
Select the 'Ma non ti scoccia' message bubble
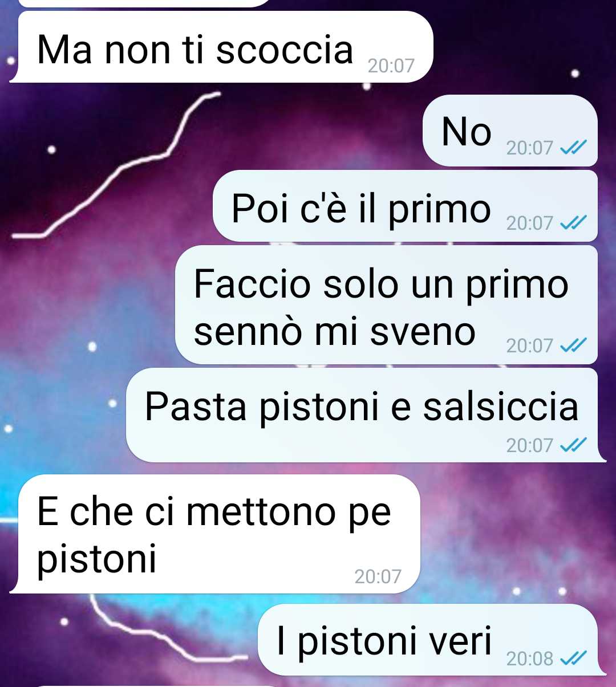[222, 47]
